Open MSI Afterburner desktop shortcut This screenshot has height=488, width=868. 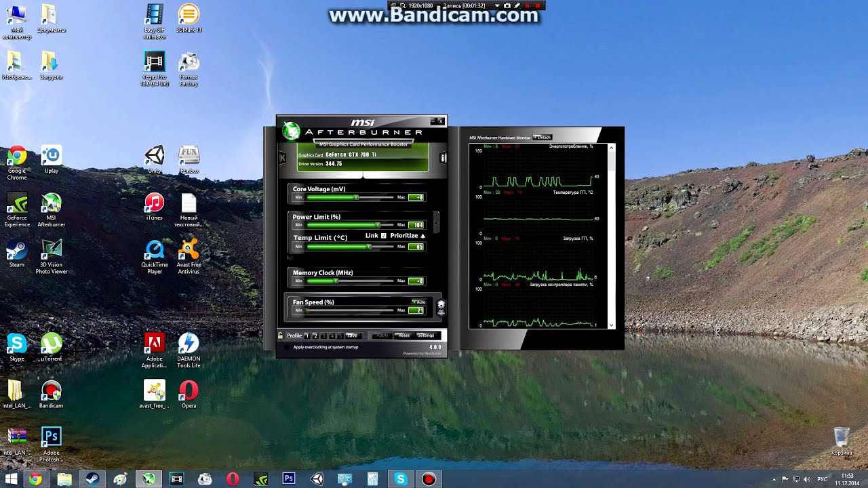52,210
